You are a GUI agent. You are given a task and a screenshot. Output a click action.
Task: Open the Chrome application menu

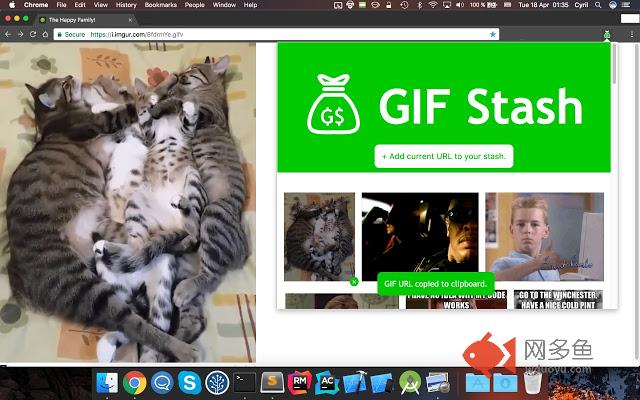click(36, 5)
